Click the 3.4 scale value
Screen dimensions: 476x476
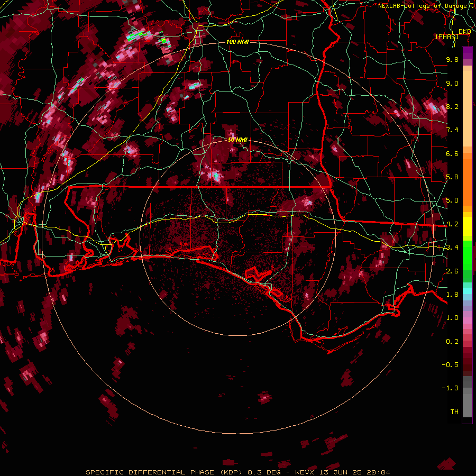[452, 248]
